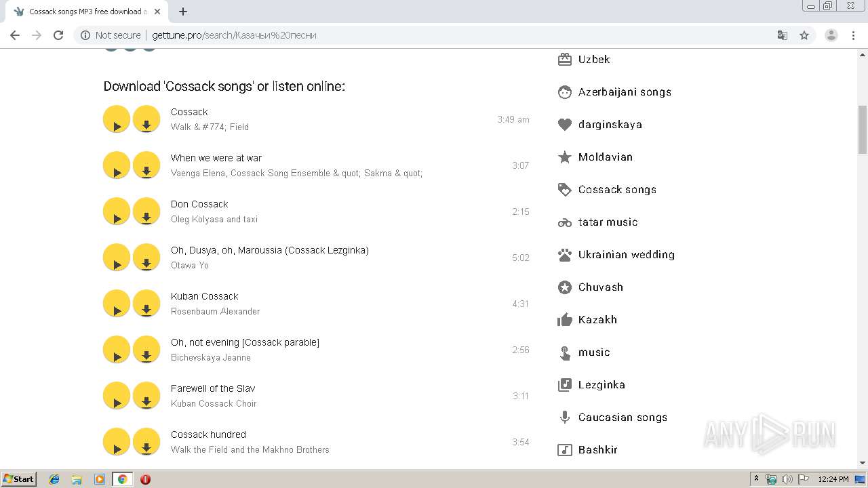Open Kazakh music category
This screenshot has height=488, width=868.
(597, 320)
